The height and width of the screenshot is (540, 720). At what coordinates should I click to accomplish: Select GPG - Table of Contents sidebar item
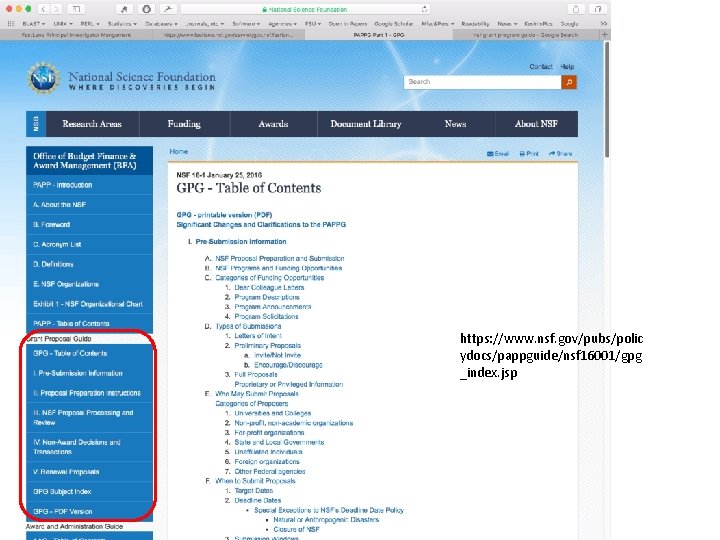pos(89,353)
